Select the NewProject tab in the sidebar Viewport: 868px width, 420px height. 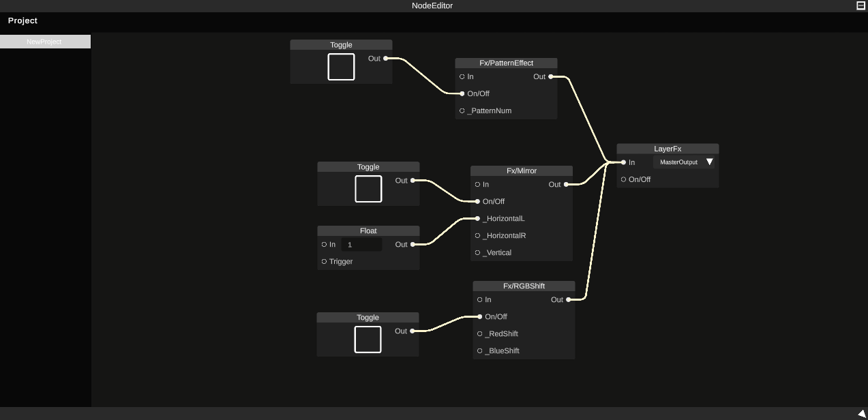(x=44, y=42)
